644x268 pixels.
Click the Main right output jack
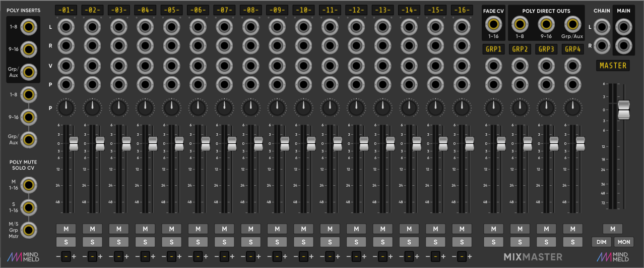coord(624,45)
